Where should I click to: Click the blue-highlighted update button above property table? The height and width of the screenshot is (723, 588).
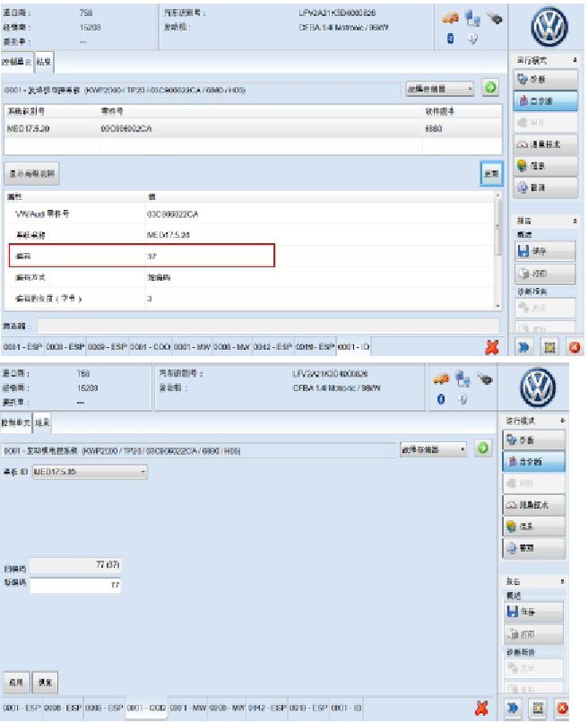tap(491, 173)
